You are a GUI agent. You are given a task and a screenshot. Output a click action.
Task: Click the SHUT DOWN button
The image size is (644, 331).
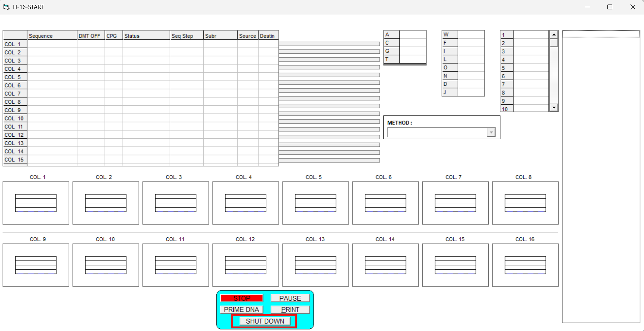point(265,321)
